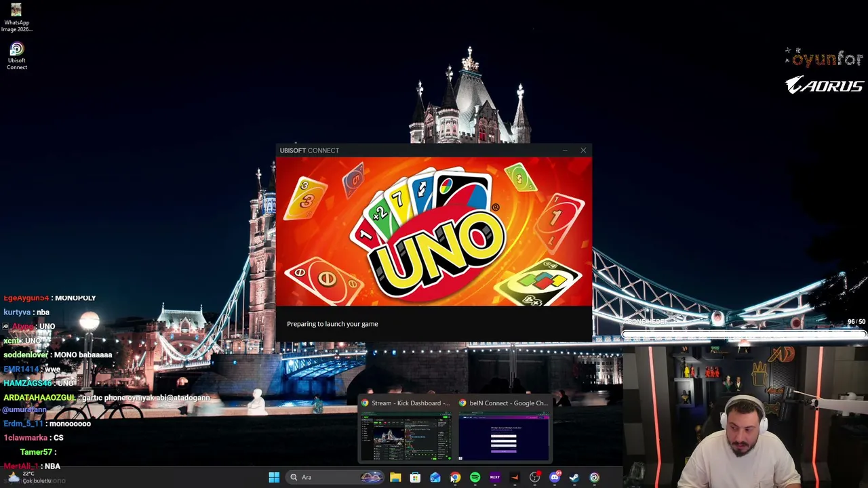Switch to OBS Studio on the taskbar

click(x=534, y=477)
